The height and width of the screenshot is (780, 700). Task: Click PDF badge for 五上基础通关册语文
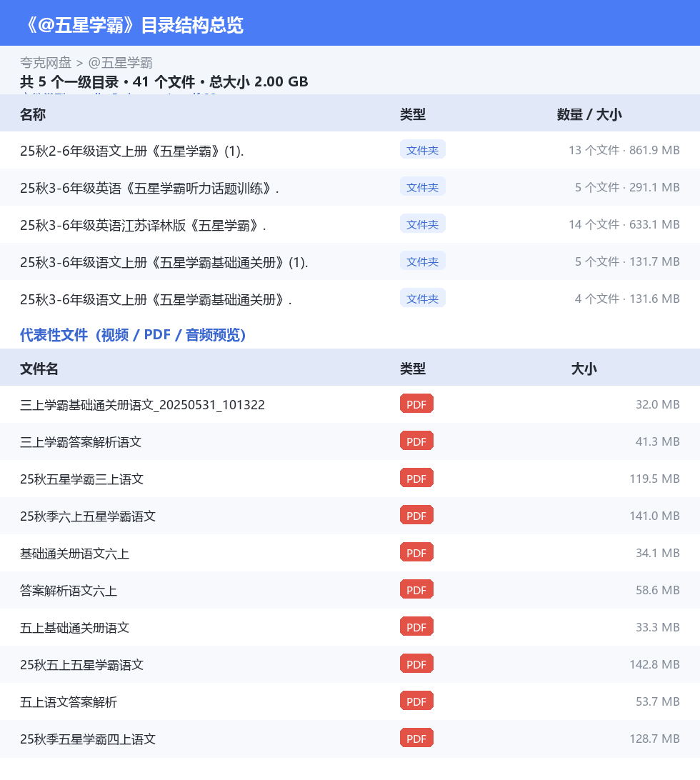416,627
